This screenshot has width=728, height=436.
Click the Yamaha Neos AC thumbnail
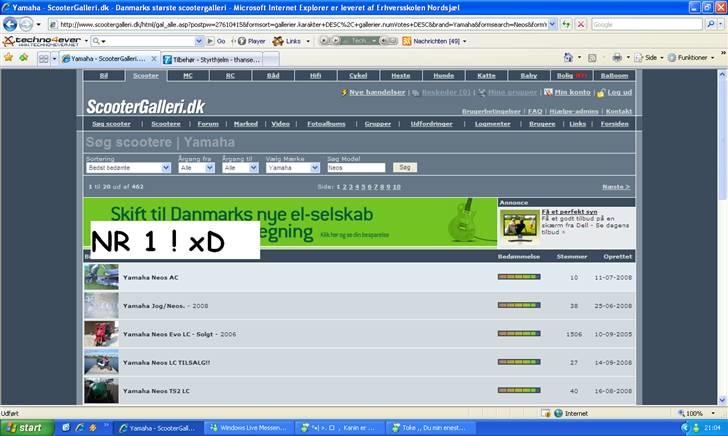pos(101,277)
